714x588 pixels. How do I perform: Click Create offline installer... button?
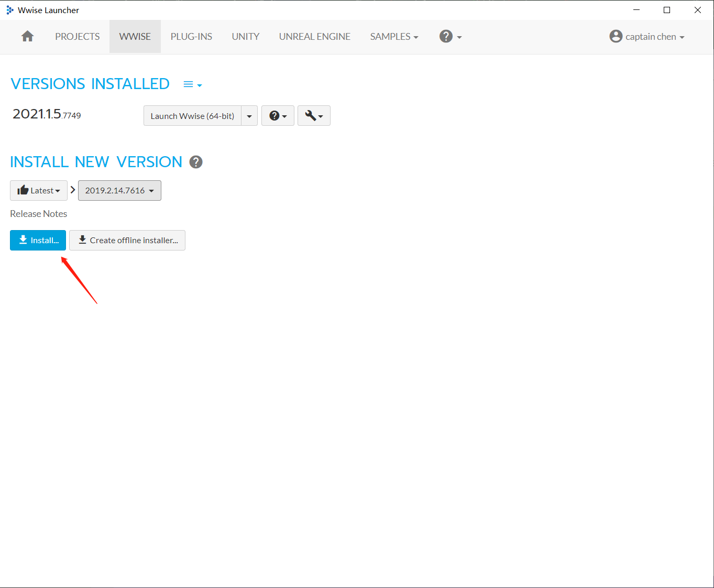coord(127,240)
